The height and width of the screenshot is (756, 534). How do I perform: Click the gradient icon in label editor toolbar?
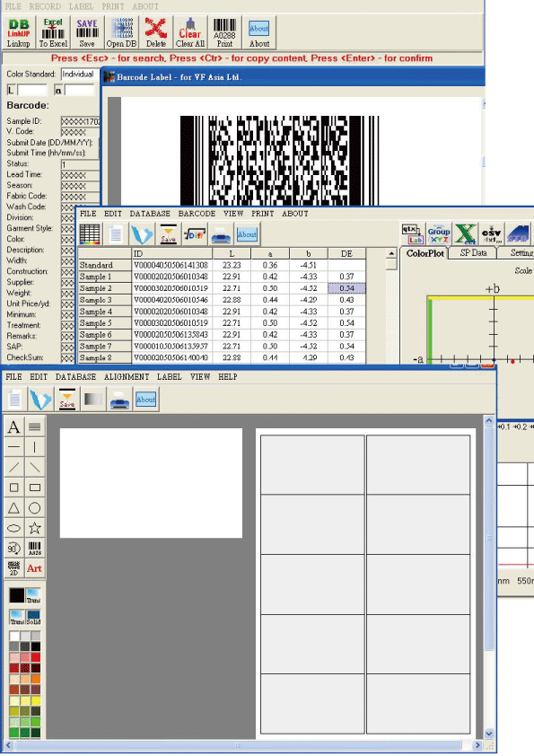[x=93, y=400]
